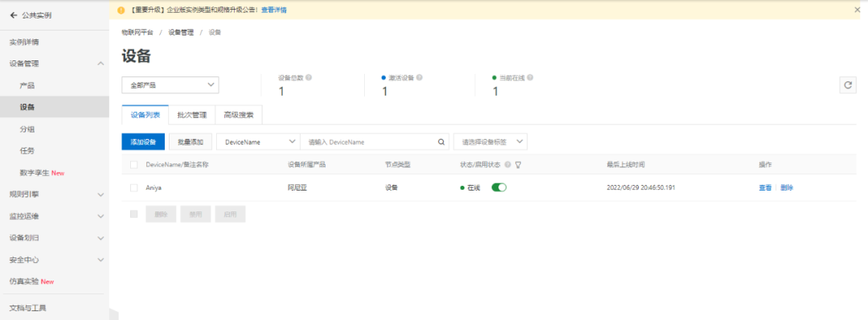Check the select-all header checkbox
Image resolution: width=868 pixels, height=320 pixels.
tap(134, 165)
